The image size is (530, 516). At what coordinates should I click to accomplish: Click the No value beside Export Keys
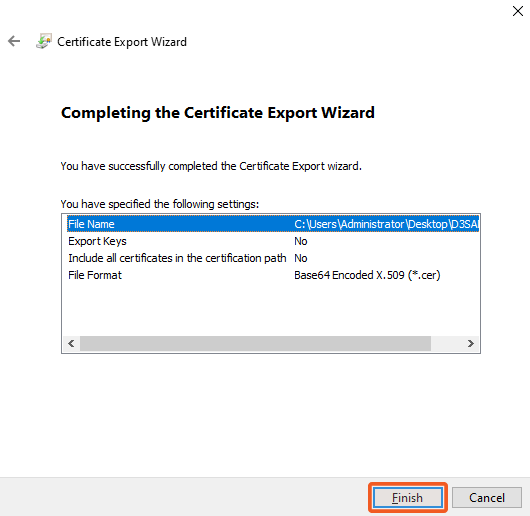300,241
